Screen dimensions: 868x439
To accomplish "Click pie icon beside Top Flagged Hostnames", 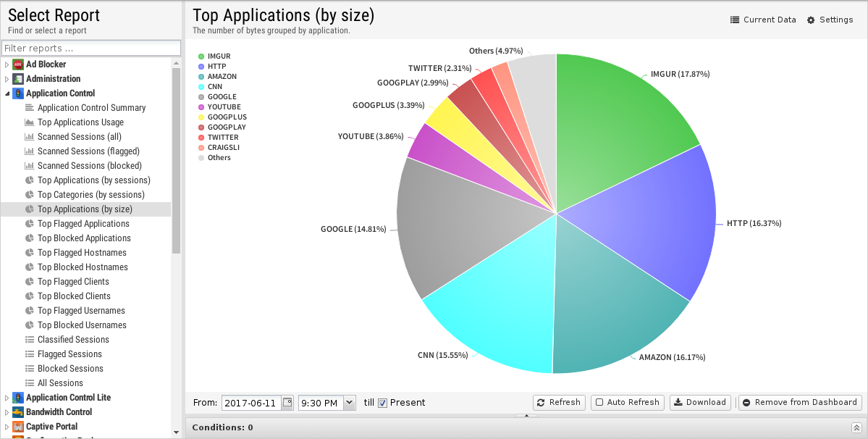I will click(x=30, y=252).
